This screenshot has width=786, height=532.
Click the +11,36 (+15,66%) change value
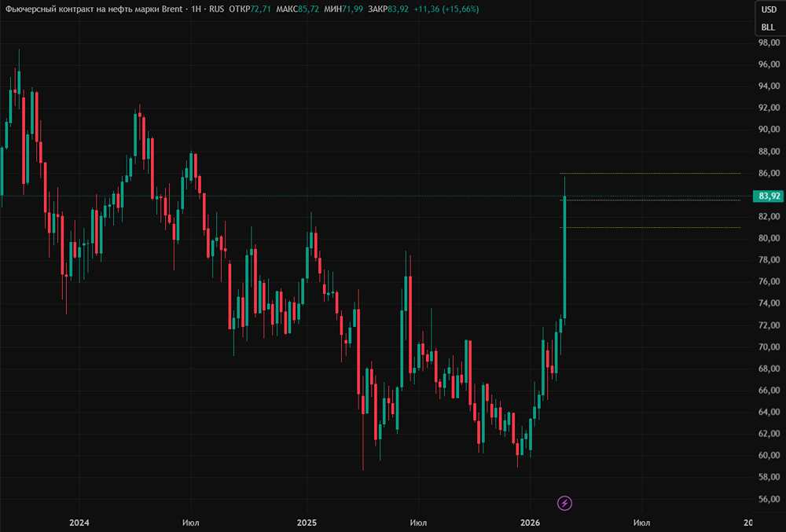pyautogui.click(x=446, y=9)
